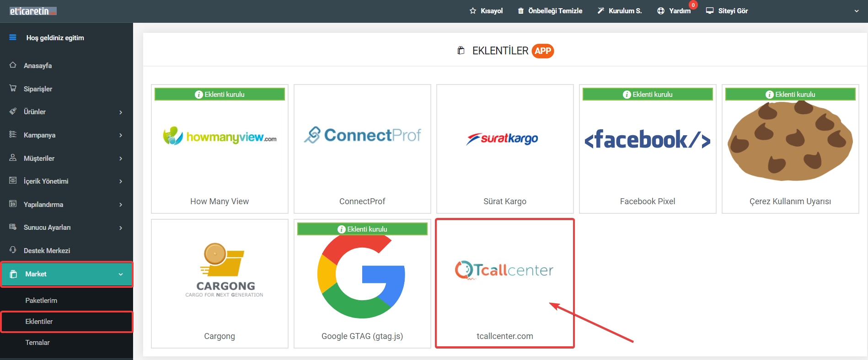The width and height of the screenshot is (868, 360).
Task: Click the Sunucu Ayarları server icon
Action: tap(13, 227)
